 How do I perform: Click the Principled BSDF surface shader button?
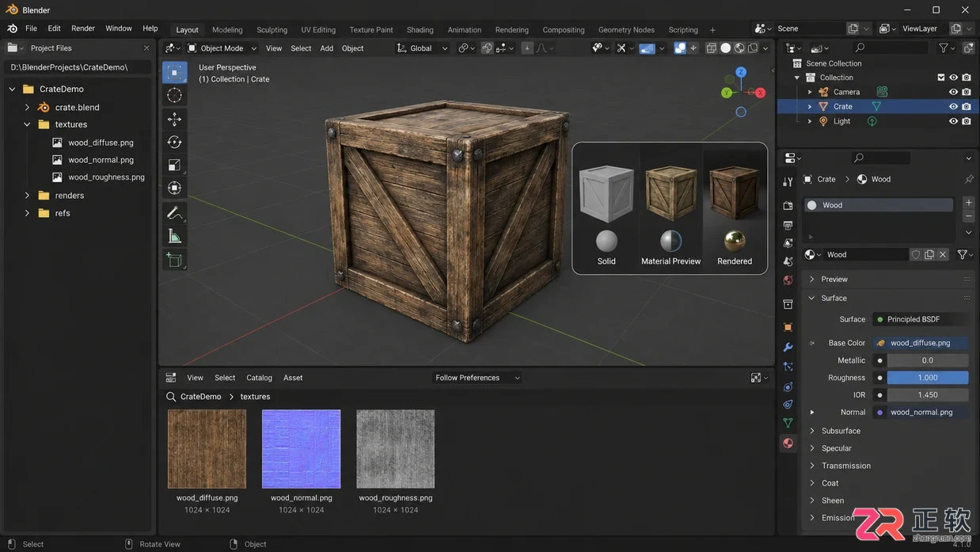921,319
